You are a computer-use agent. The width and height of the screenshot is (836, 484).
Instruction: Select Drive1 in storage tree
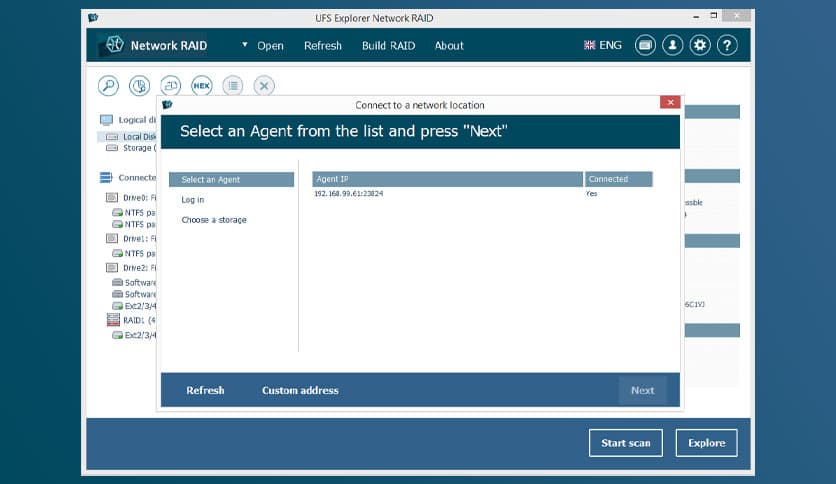131,239
